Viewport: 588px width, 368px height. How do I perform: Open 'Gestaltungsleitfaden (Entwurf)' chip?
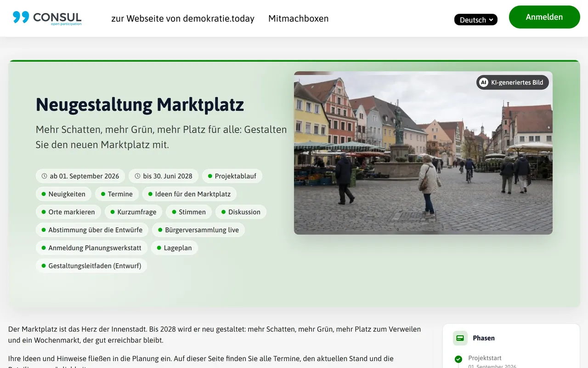tap(91, 265)
